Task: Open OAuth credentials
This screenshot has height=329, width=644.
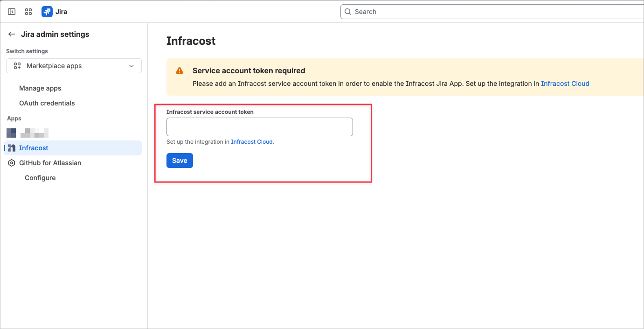Action: 47,103
